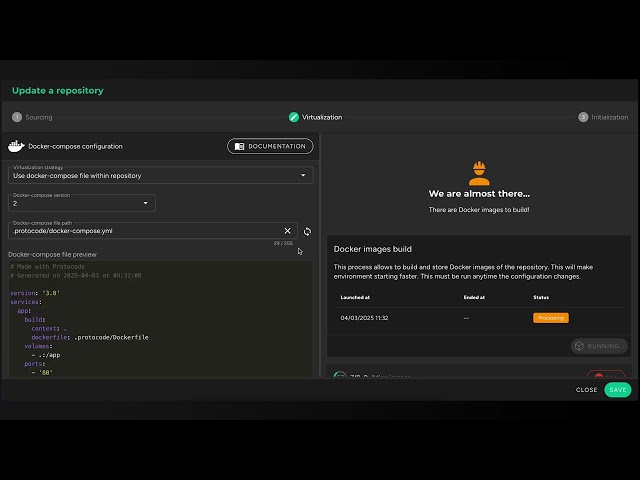This screenshot has width=640, height=480.
Task: Click Close at the dialog bottom
Action: 586,390
